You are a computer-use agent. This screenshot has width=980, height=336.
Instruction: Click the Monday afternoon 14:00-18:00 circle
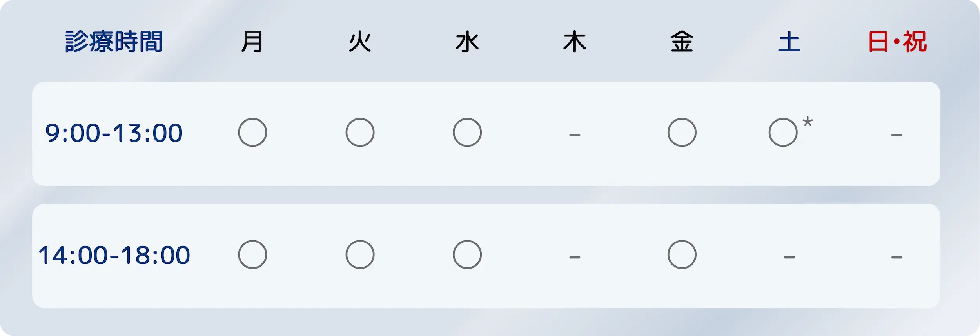252,254
